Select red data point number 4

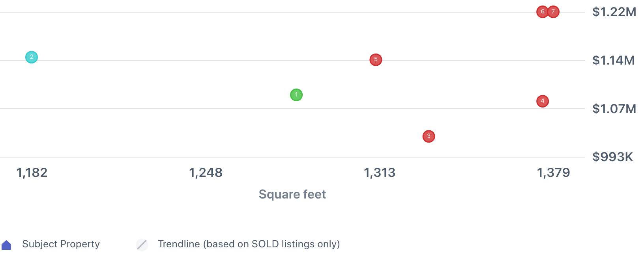543,101
